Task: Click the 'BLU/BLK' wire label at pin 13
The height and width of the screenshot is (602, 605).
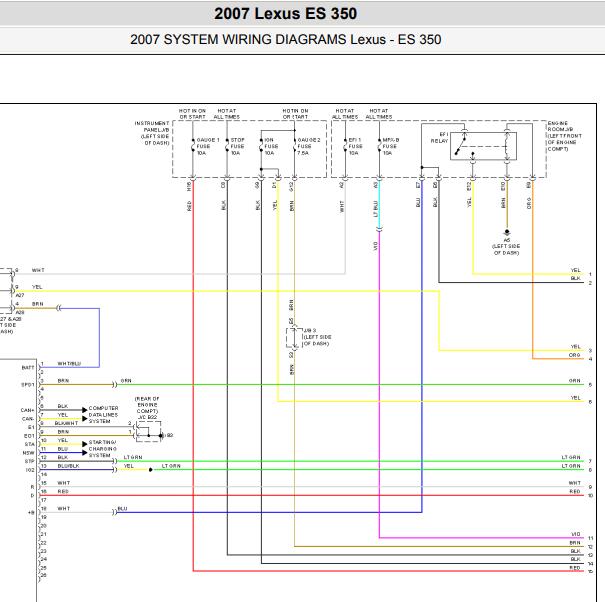Action: pos(68,466)
